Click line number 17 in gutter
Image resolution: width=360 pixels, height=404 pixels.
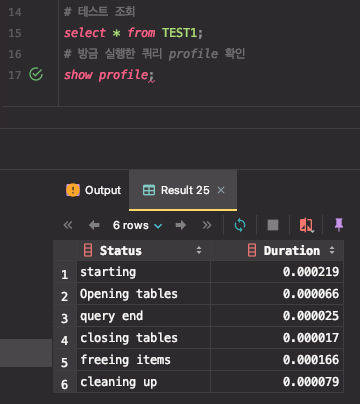(x=15, y=75)
